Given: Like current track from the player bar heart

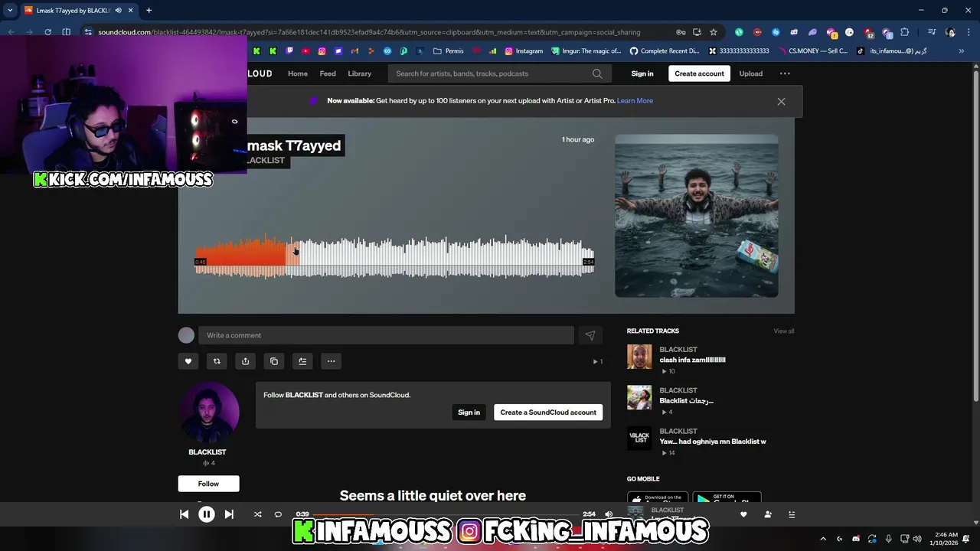Looking at the screenshot, I should coord(743,514).
